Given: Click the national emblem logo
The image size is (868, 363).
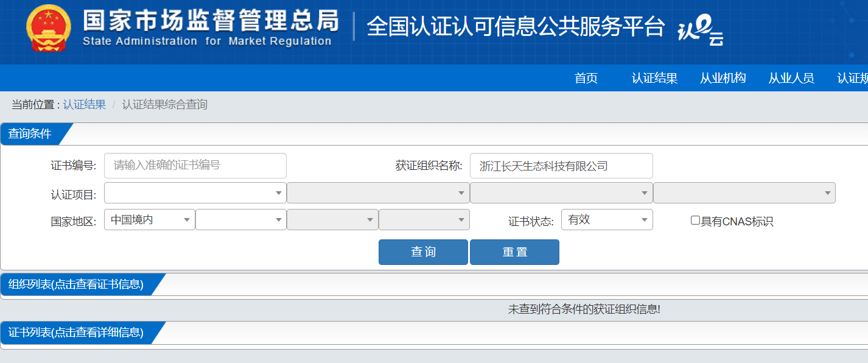Looking at the screenshot, I should 49,28.
